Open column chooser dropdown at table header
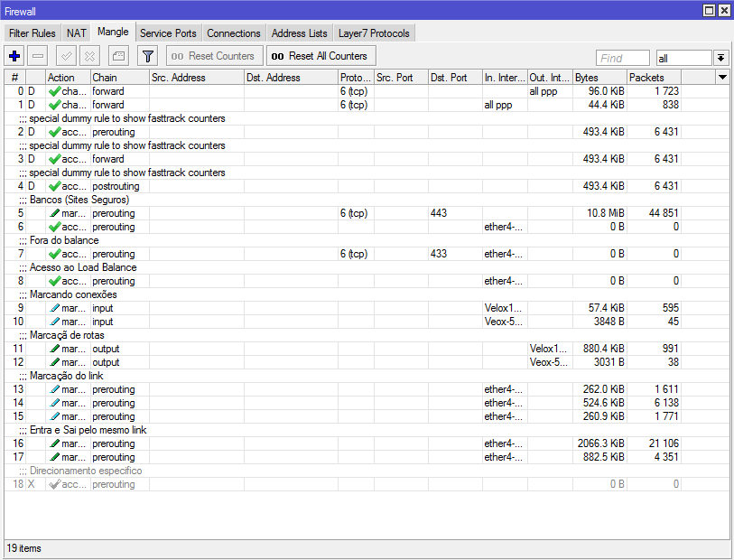Screen dimensions: 734x560 click(722, 78)
